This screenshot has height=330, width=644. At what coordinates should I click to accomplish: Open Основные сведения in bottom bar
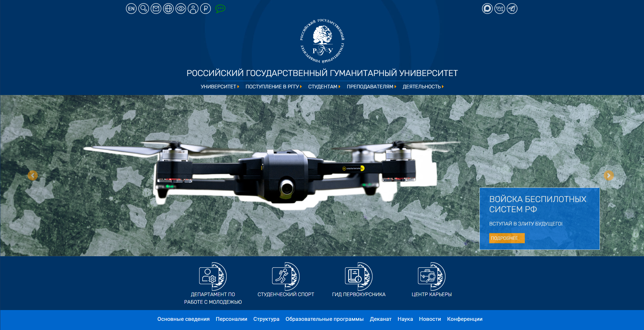184,319
